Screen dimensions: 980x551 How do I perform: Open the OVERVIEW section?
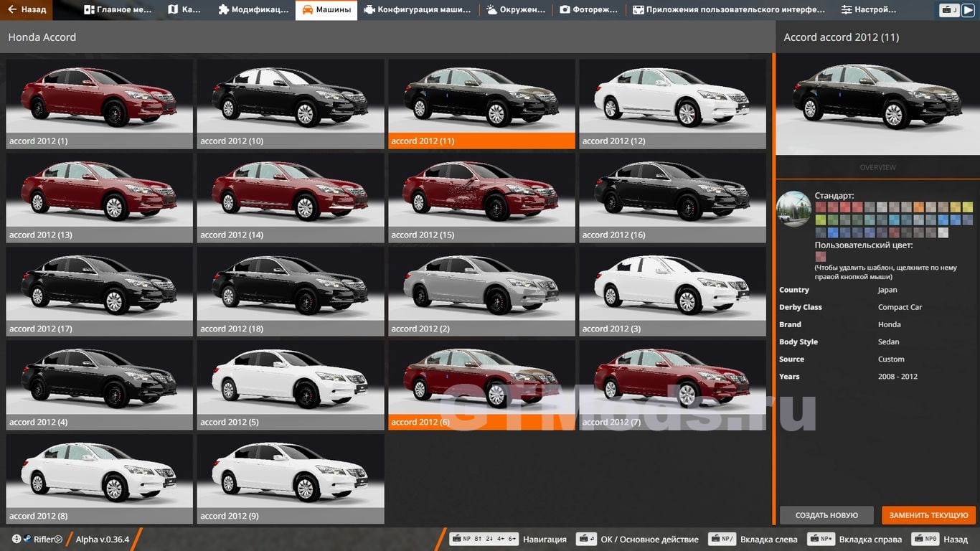click(877, 167)
